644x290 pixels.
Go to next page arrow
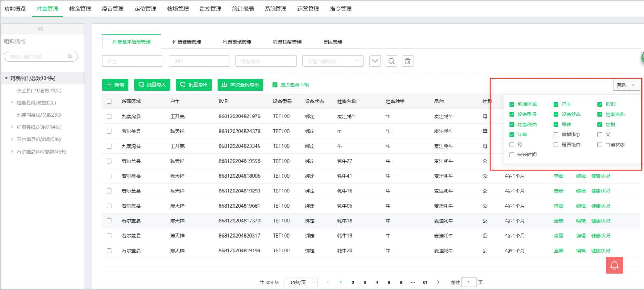click(438, 282)
